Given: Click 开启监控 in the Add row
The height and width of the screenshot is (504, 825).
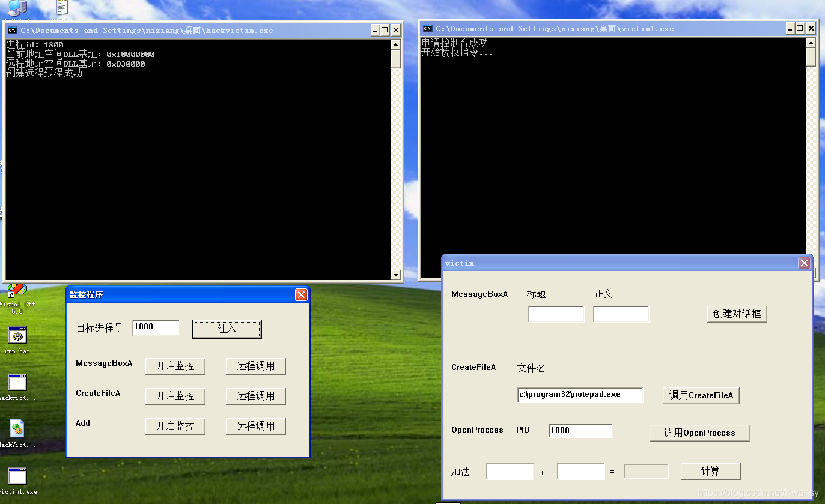Looking at the screenshot, I should (x=175, y=426).
